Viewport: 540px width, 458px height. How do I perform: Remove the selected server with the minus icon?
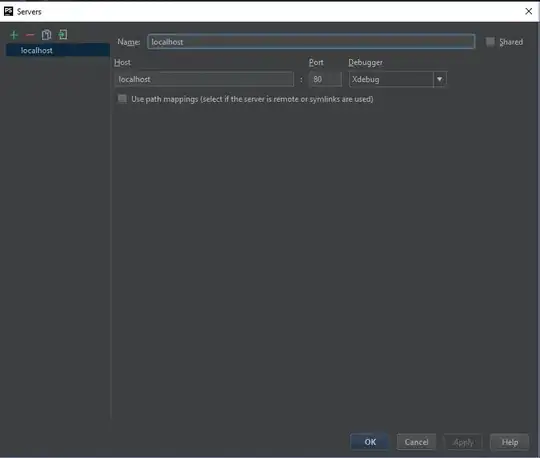pos(30,35)
